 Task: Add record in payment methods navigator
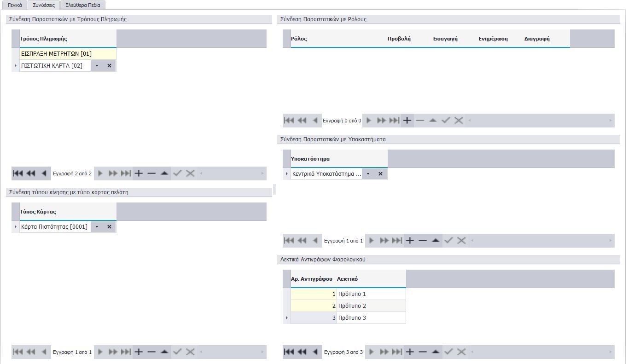(x=139, y=173)
